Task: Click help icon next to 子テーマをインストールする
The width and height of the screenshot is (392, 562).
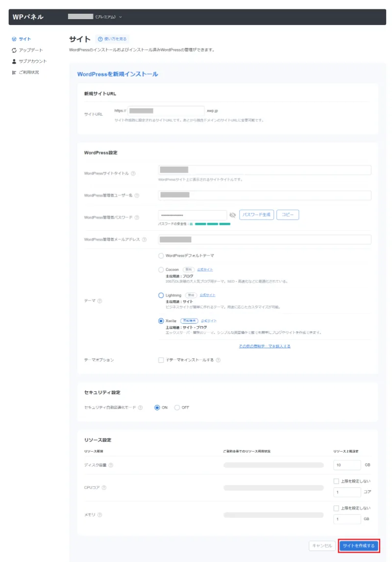Action: [x=219, y=360]
